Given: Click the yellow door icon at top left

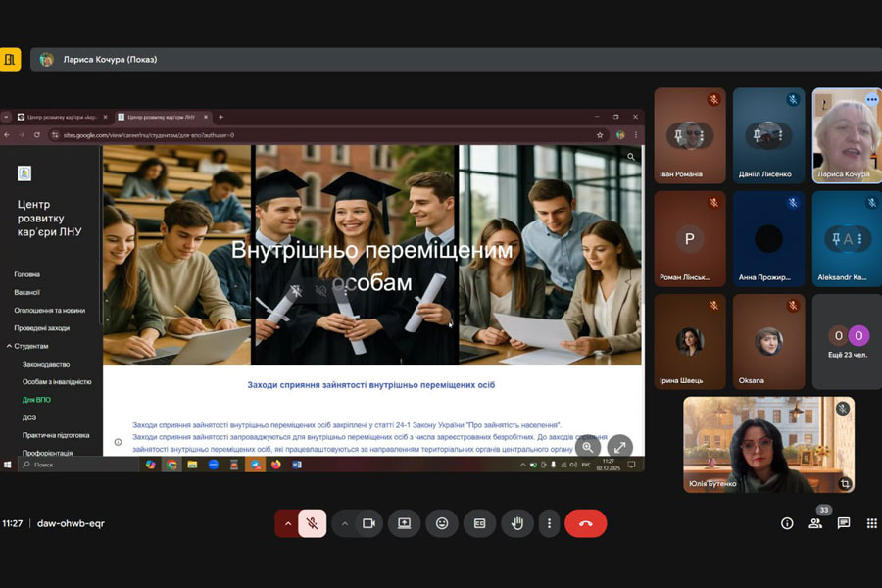Looking at the screenshot, I should (10, 59).
